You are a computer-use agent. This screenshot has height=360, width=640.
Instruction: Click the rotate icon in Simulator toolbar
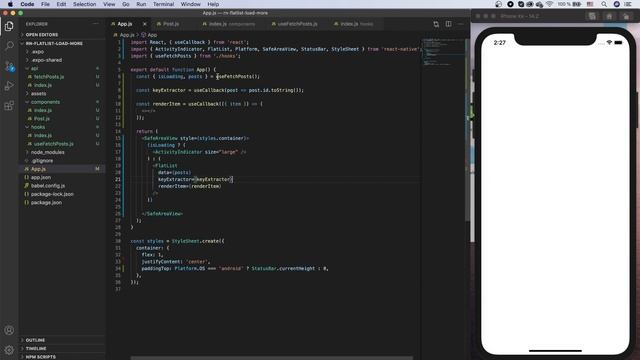626,16
